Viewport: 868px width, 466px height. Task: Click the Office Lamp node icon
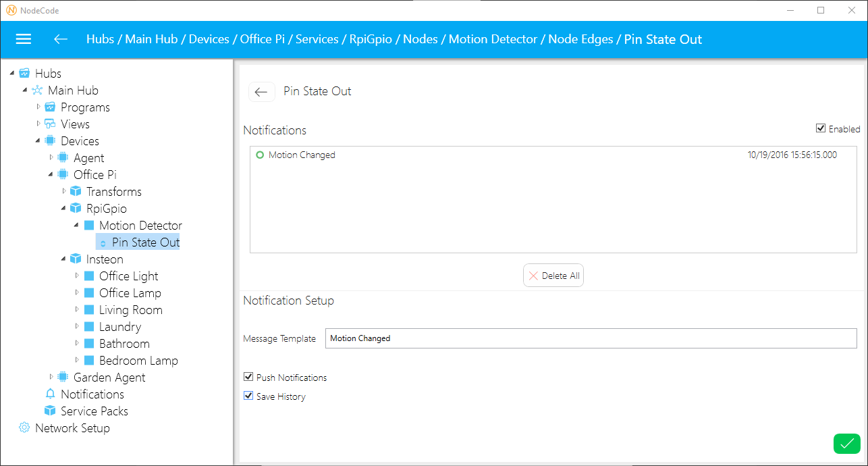click(x=88, y=293)
